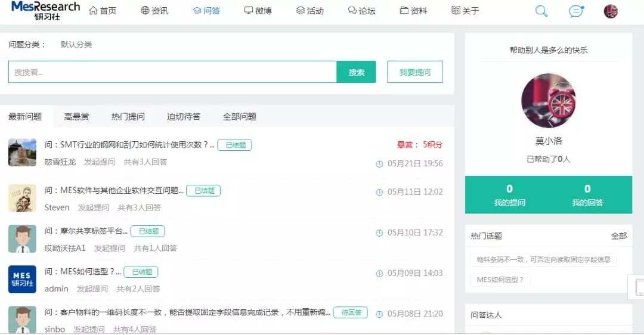Open the 论坛 forum menu
This screenshot has height=335, width=644.
tap(361, 11)
